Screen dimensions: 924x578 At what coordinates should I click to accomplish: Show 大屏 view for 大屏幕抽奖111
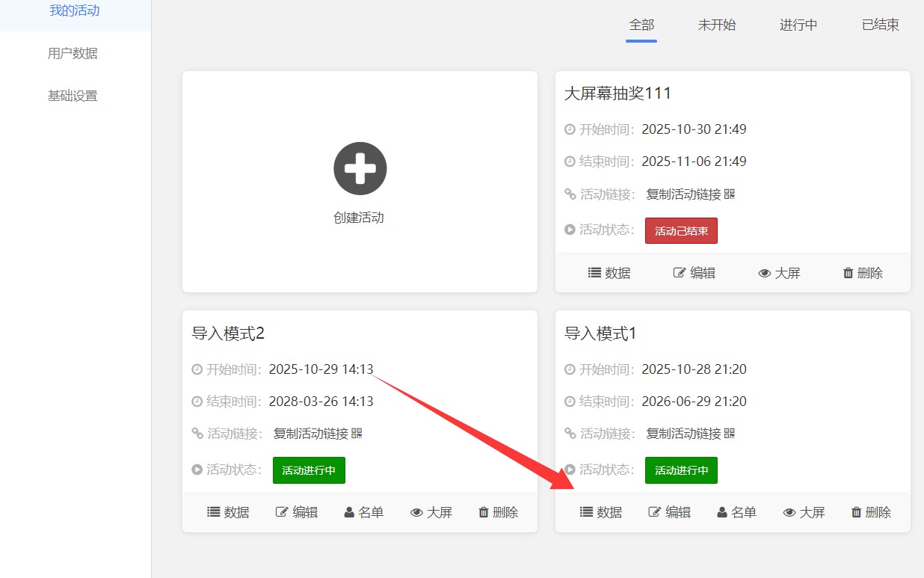779,273
